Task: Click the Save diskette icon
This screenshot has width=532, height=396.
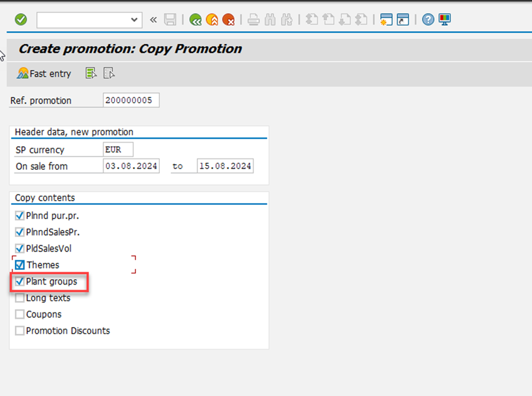Action: click(x=170, y=20)
